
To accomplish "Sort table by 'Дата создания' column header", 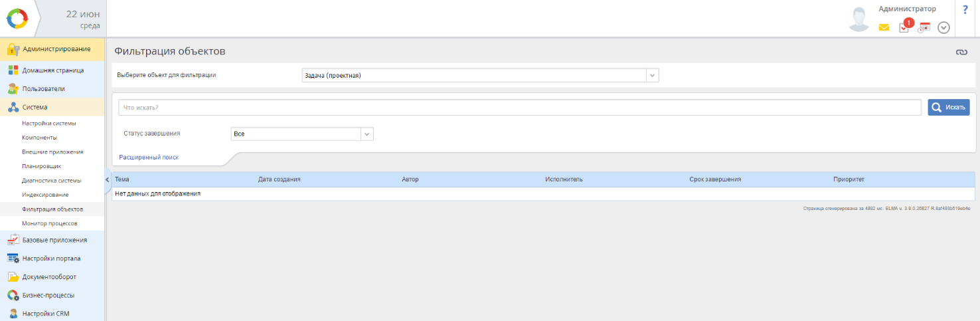I will click(279, 179).
